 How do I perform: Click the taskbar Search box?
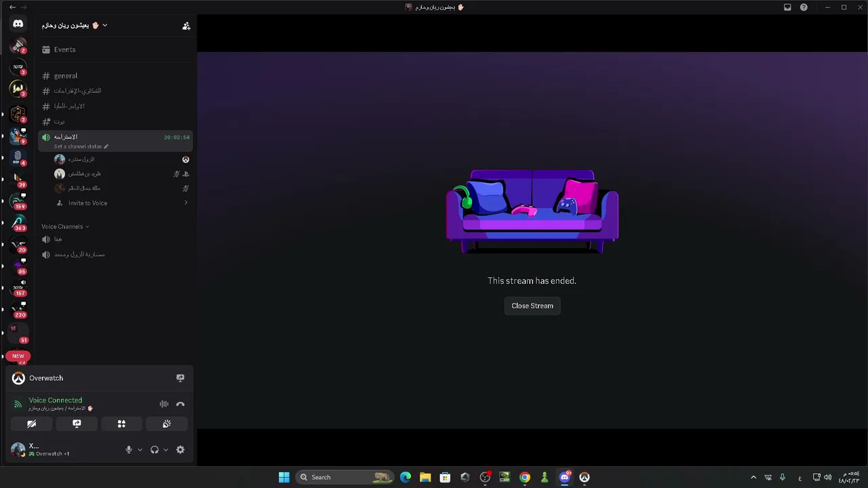click(346, 477)
